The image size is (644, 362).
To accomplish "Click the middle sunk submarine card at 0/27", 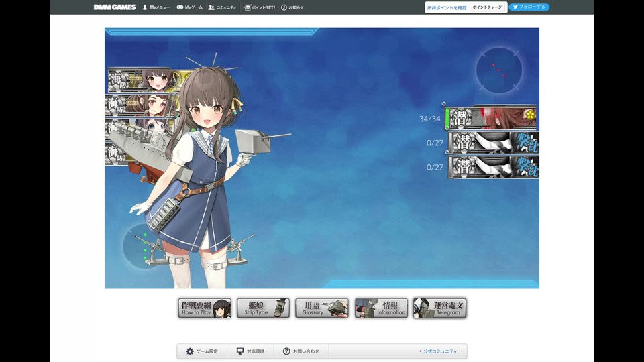I will [x=493, y=142].
